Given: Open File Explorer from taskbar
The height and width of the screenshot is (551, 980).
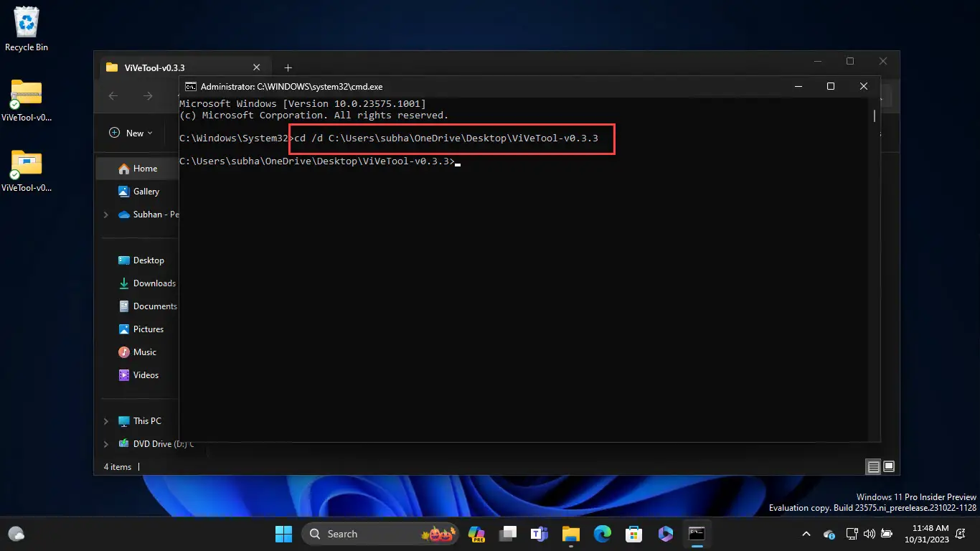Looking at the screenshot, I should pos(570,534).
